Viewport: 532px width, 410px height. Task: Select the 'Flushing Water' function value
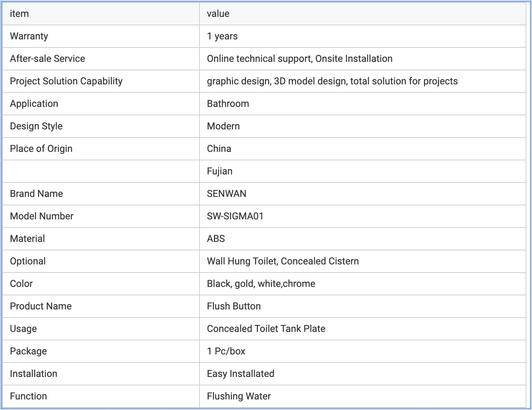239,396
